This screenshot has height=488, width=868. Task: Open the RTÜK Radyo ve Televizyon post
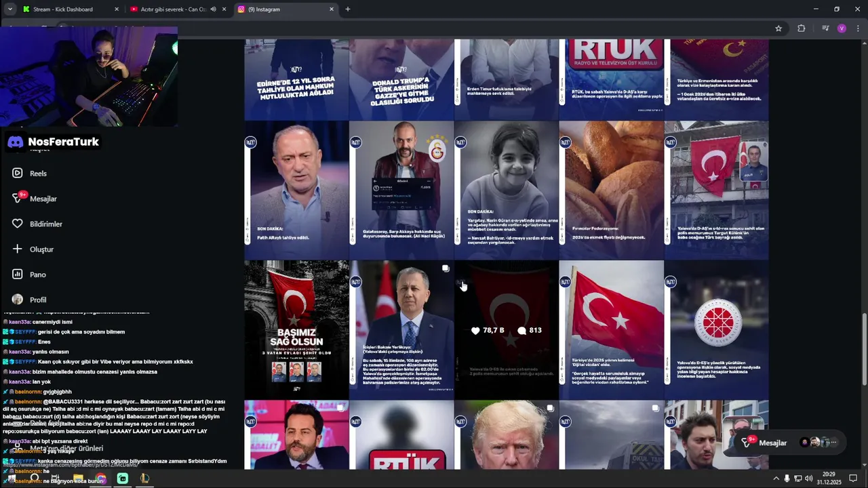[612, 79]
